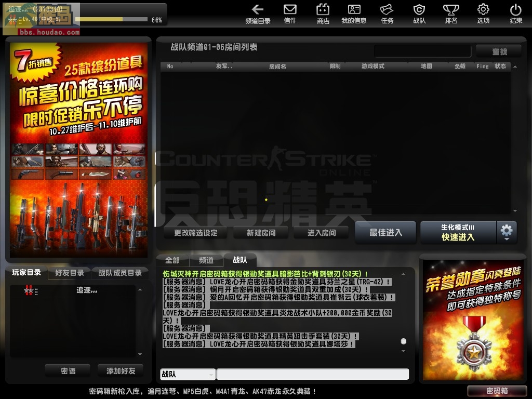Image resolution: width=532 pixels, height=399 pixels.
Task: Click the chat message input field
Action: point(312,374)
